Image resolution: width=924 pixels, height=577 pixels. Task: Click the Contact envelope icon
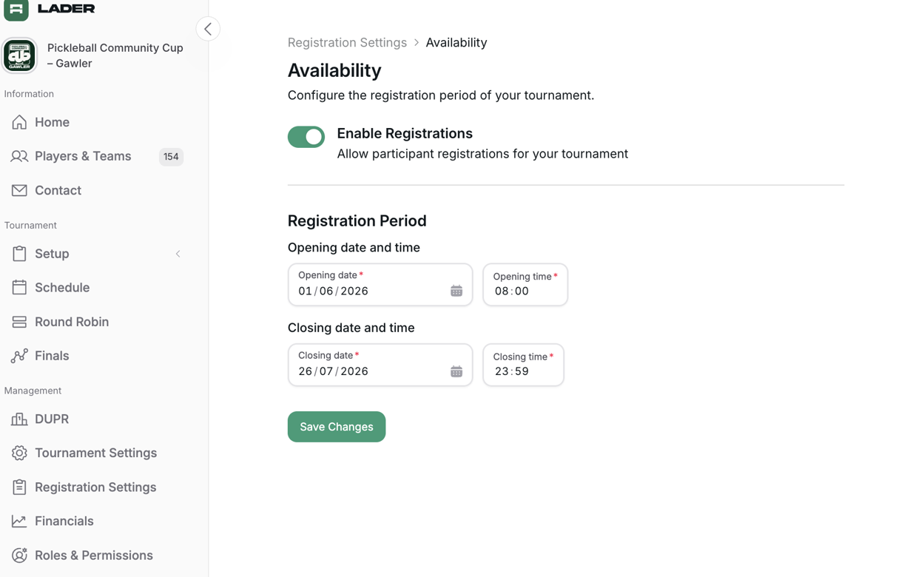click(19, 190)
